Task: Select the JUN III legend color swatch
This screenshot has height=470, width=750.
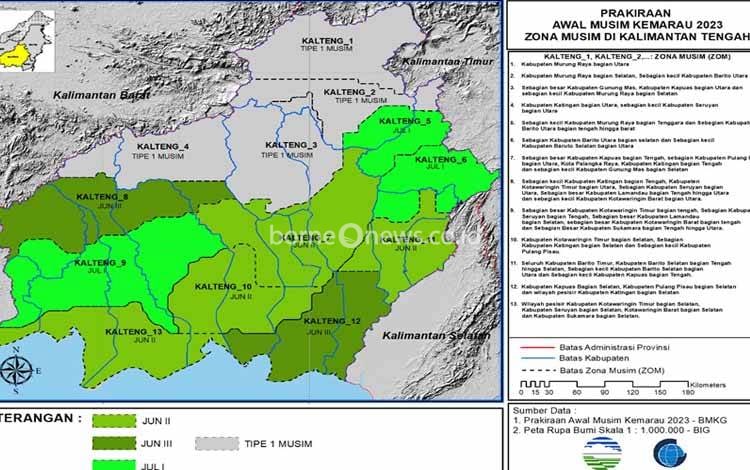Action: coord(114,444)
